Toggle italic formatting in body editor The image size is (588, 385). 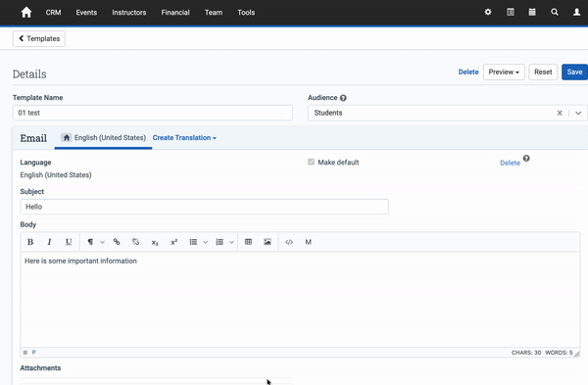(x=49, y=242)
